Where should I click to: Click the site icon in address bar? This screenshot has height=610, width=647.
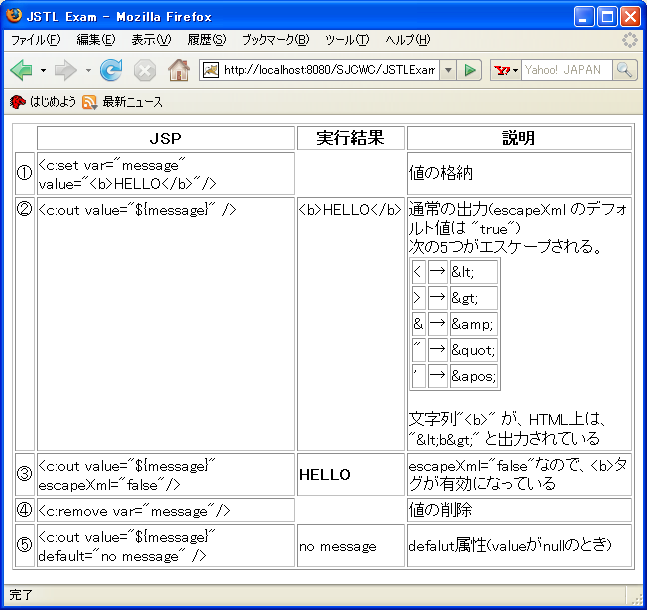(x=211, y=70)
